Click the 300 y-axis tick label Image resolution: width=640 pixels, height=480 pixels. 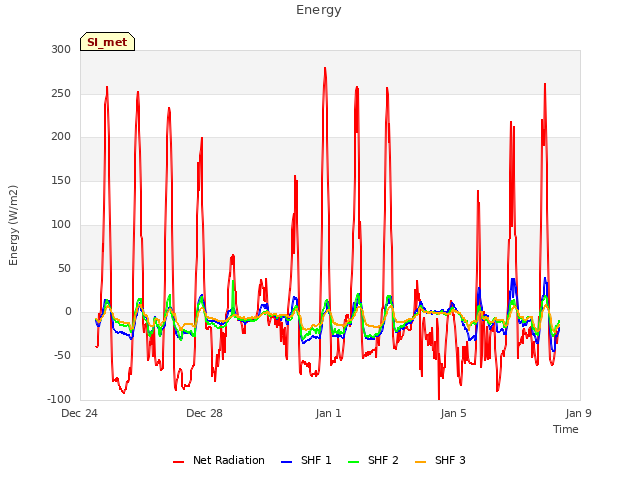(61, 49)
